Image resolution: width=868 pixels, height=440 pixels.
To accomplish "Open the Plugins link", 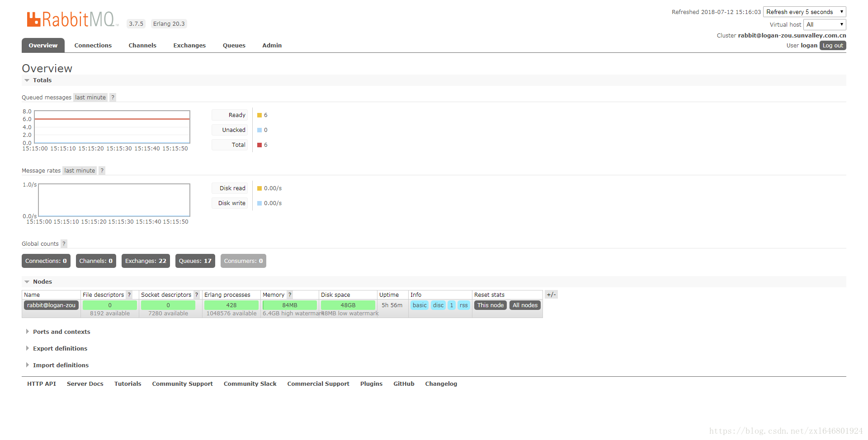I will coord(371,384).
